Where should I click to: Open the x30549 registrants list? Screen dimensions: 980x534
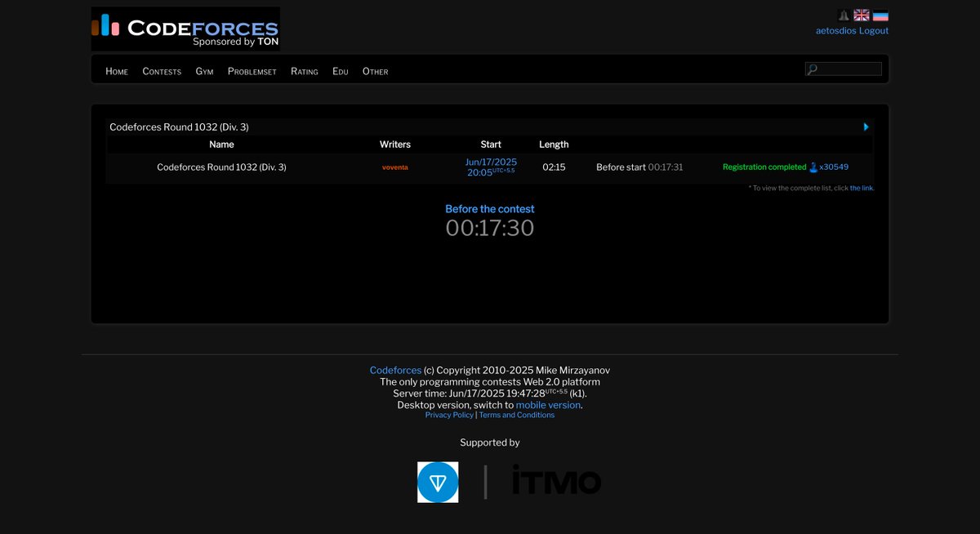click(834, 167)
